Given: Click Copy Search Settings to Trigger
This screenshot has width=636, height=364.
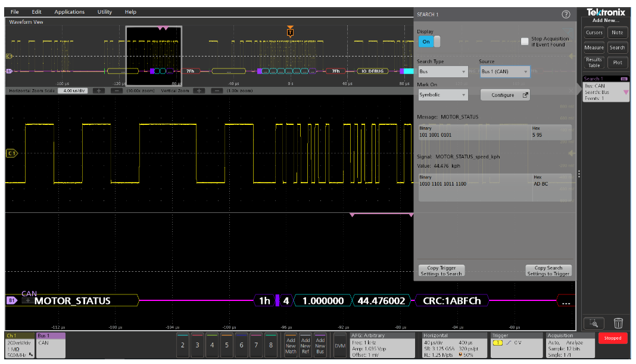Looking at the screenshot, I should point(548,270).
